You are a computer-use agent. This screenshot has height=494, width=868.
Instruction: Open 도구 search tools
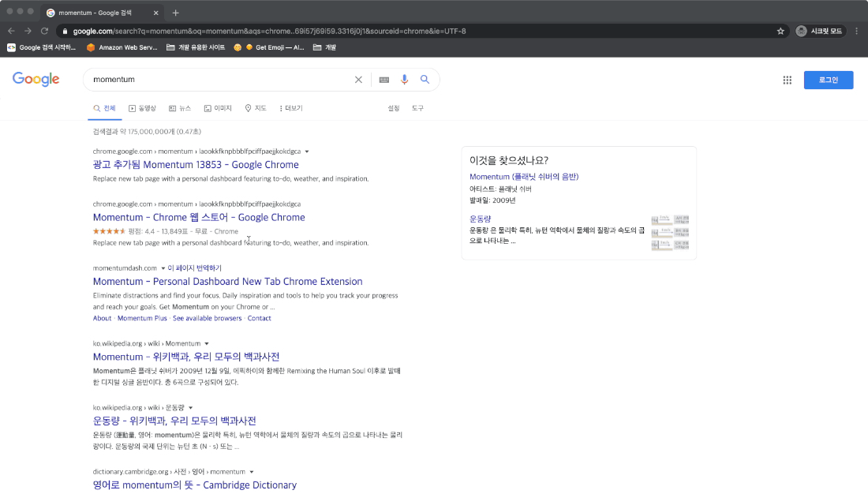417,109
